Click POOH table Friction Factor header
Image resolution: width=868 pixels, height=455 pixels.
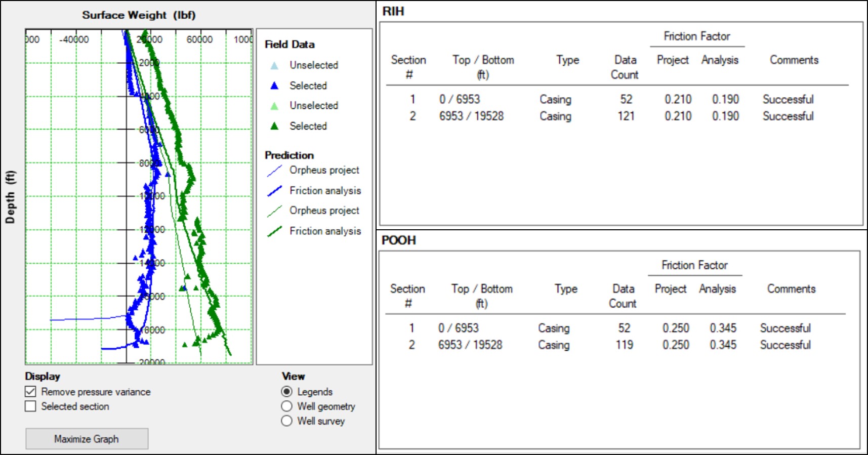694,265
